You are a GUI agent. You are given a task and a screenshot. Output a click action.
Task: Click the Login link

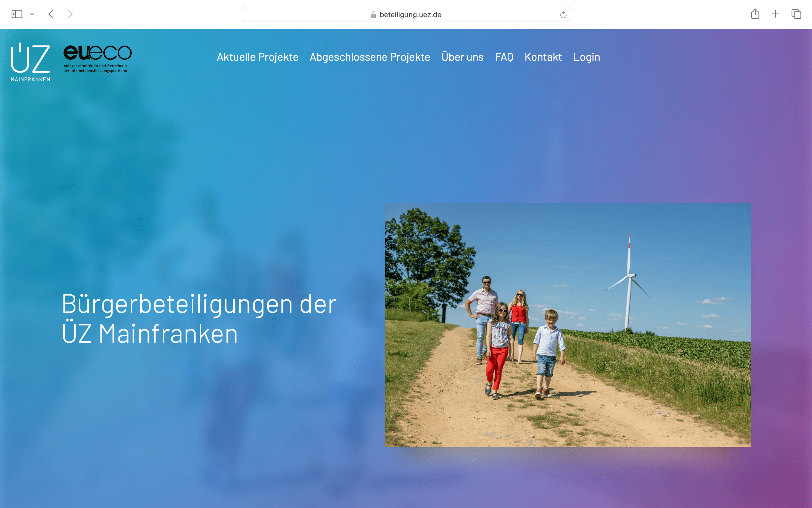[x=586, y=57]
